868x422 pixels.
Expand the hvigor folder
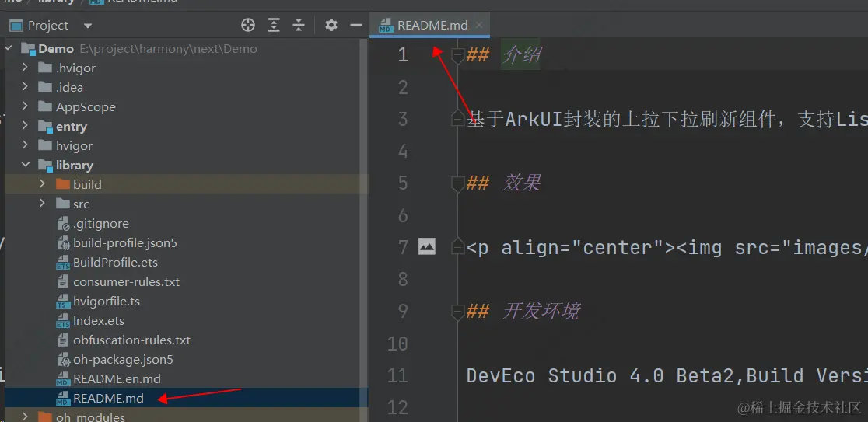(x=25, y=145)
